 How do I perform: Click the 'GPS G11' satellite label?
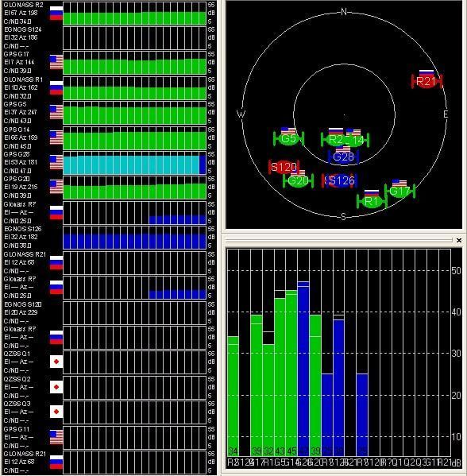pyautogui.click(x=17, y=429)
